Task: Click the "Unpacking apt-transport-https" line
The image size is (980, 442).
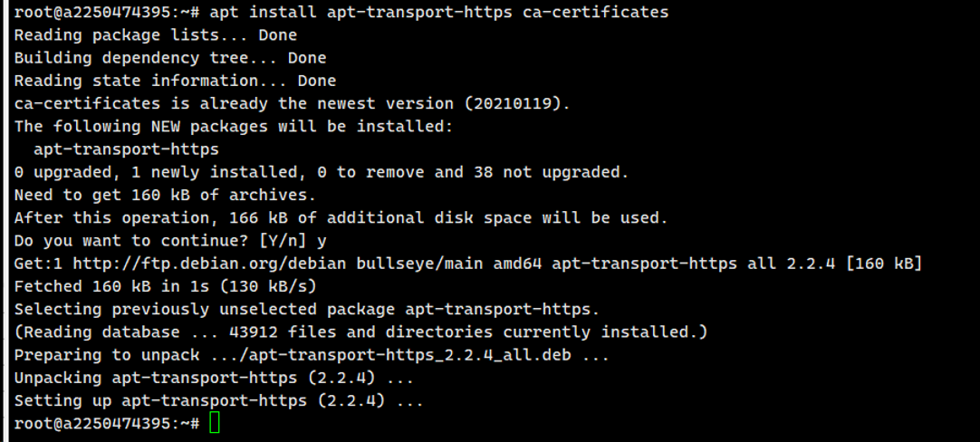Action: coord(214,377)
